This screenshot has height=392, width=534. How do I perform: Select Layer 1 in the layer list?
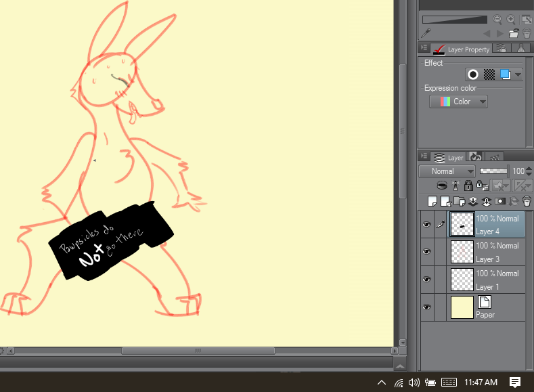(497, 280)
